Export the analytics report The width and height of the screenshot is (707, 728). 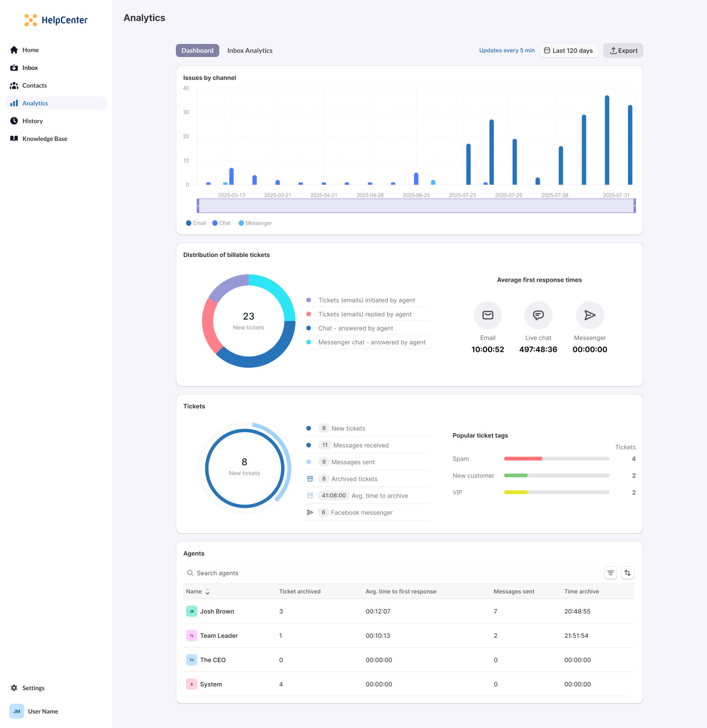(623, 50)
